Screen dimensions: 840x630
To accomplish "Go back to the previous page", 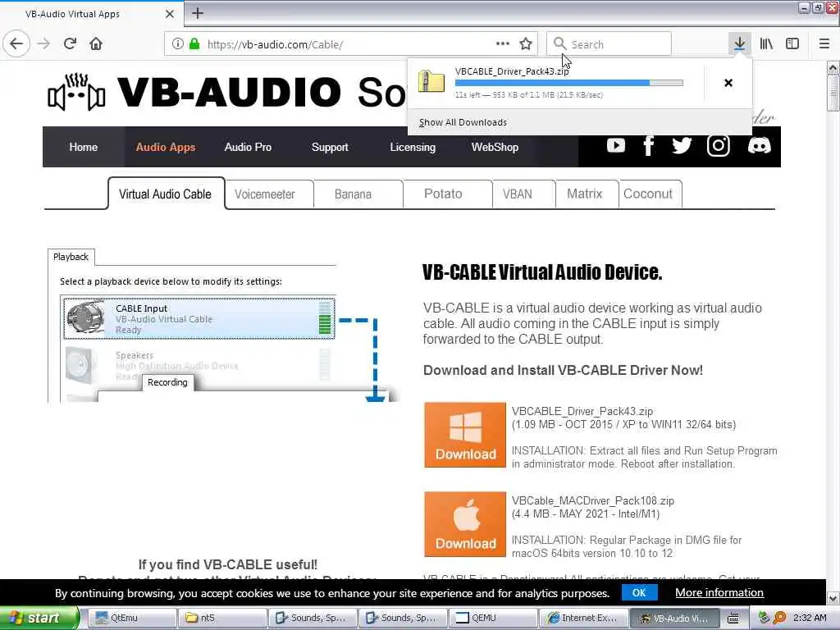I will (16, 43).
